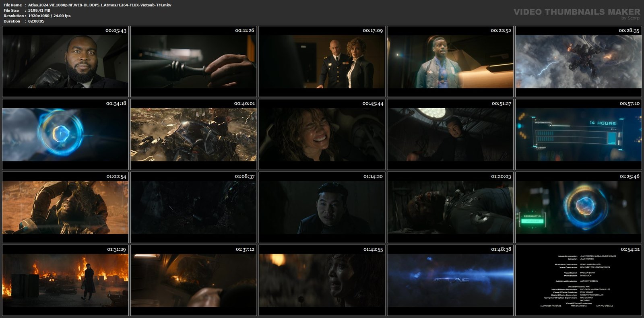Select the thumbnail at 00:51:27

tap(450, 134)
